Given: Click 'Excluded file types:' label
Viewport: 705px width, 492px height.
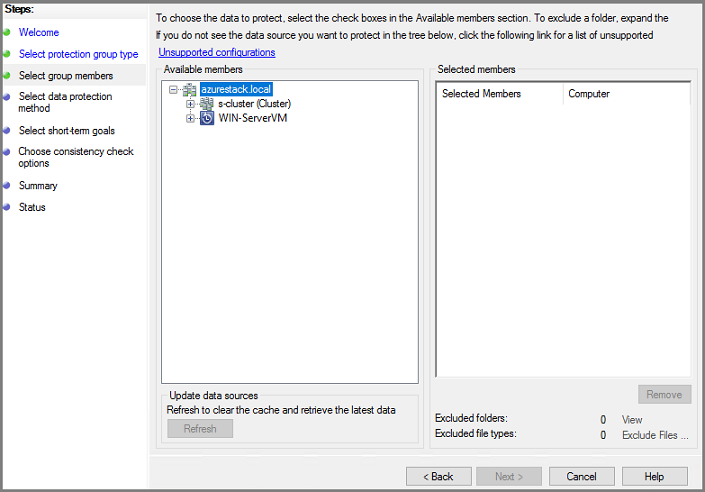Looking at the screenshot, I should click(476, 434).
